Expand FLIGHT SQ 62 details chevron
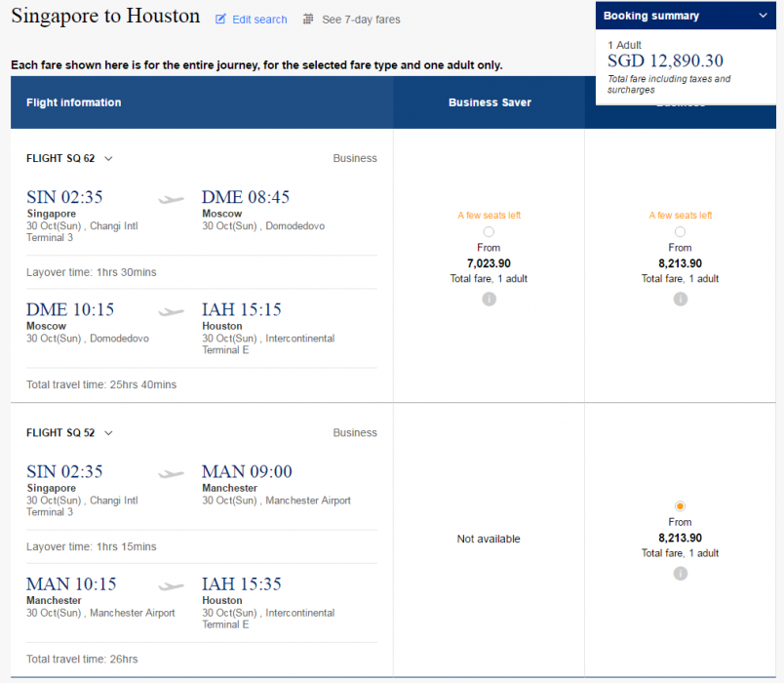Viewport: 784px width, 683px height. tap(108, 158)
